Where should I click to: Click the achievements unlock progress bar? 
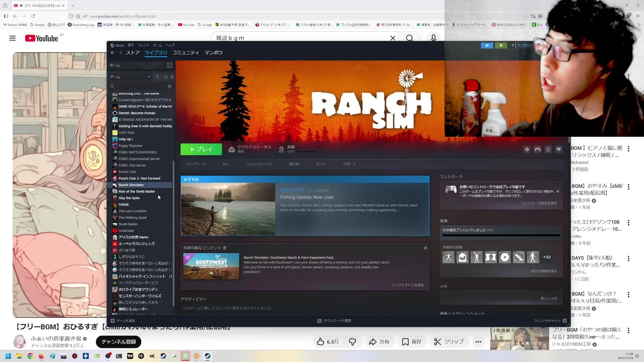501,235
